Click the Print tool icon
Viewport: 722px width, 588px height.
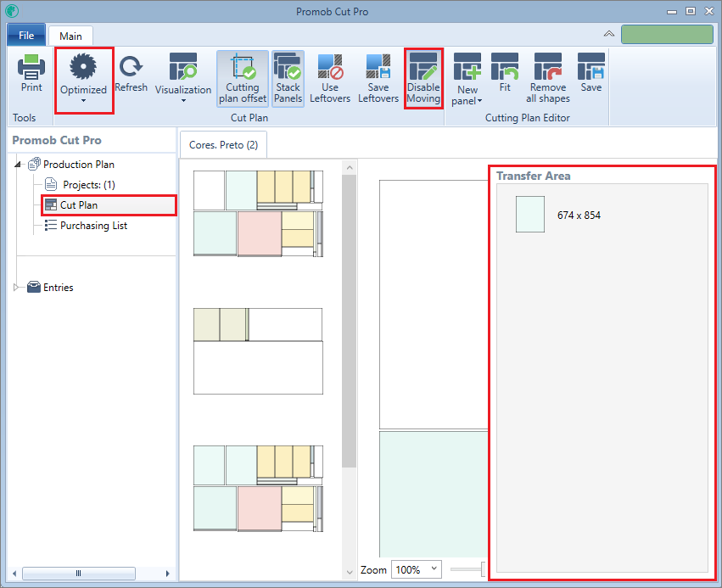tap(31, 67)
